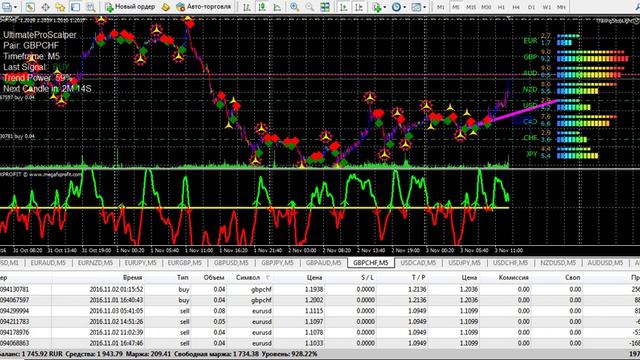The image size is (640, 360).
Task: Sort trades by Комиссия column header
Action: coord(513,278)
